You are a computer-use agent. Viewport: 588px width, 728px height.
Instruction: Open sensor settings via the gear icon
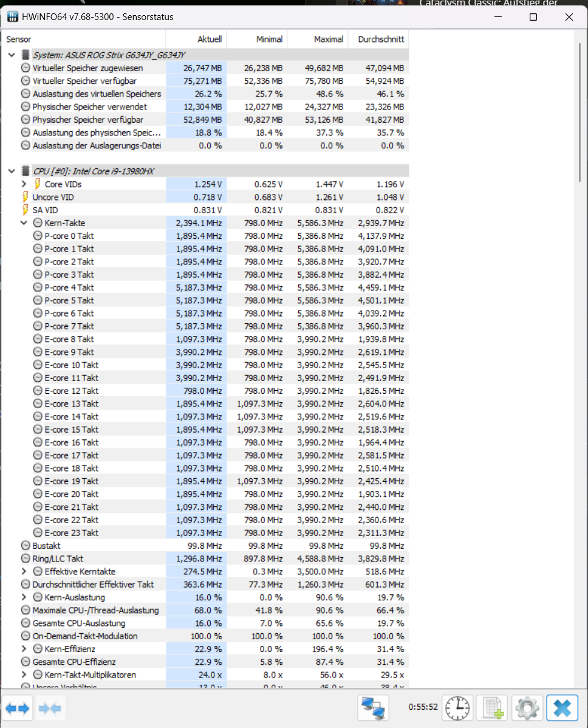click(526, 707)
